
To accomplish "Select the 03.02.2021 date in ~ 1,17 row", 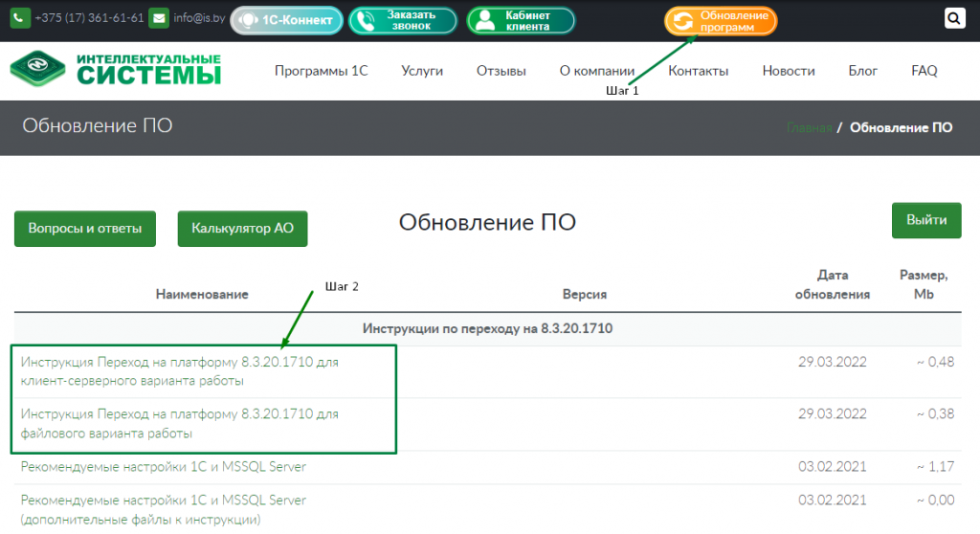I will 833,466.
